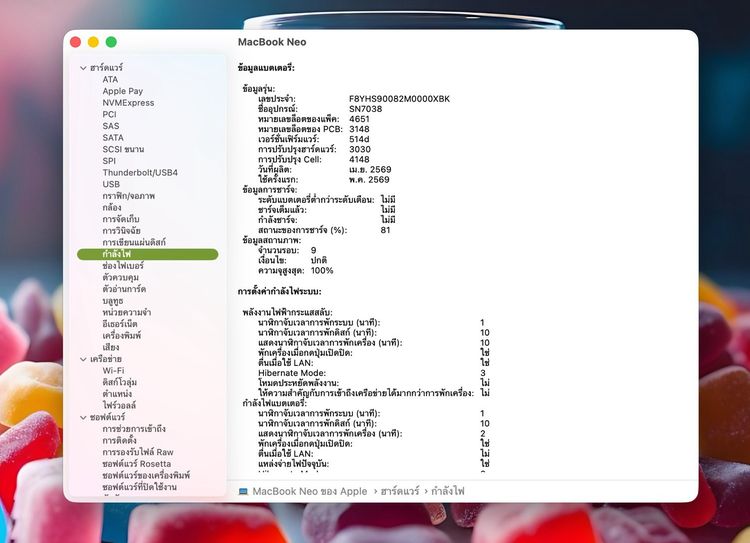Viewport: 750px width, 543px height.
Task: Open NVMExpress hardware info
Action: pos(128,103)
